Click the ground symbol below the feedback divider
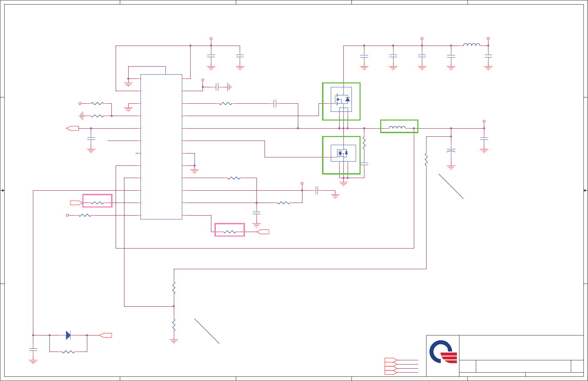Screen dimensions: 588x381 click(x=174, y=341)
